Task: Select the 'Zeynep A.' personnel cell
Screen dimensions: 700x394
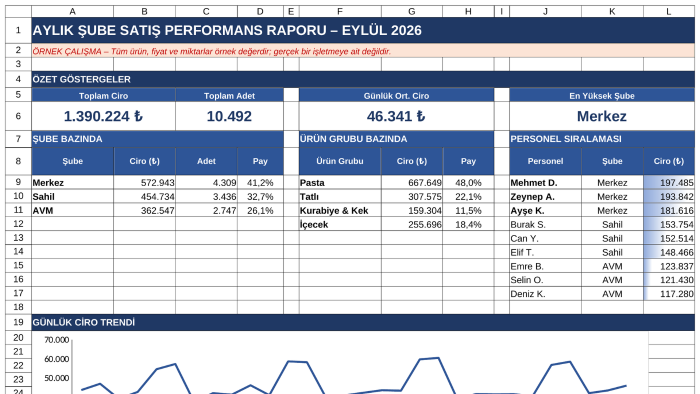Action: pos(545,196)
